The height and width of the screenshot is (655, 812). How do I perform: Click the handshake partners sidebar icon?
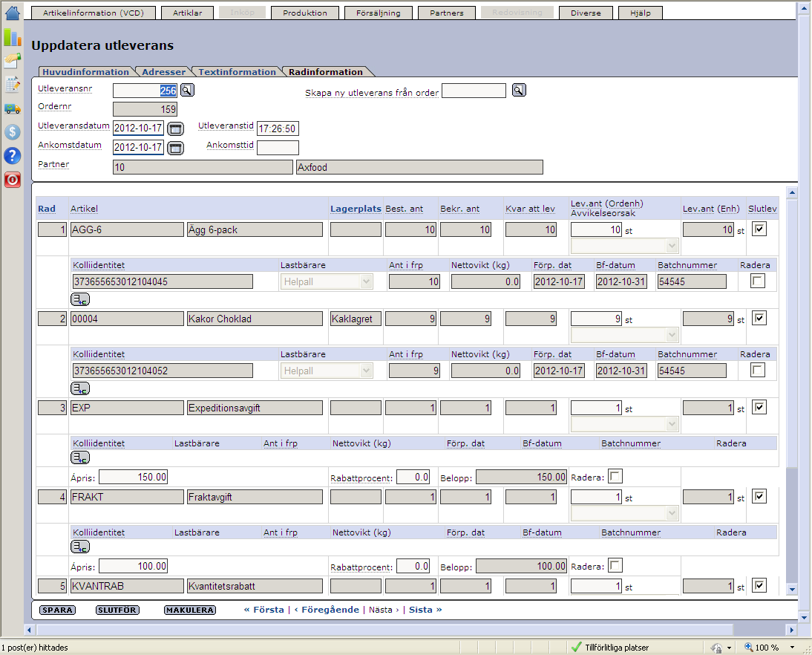coord(13,61)
